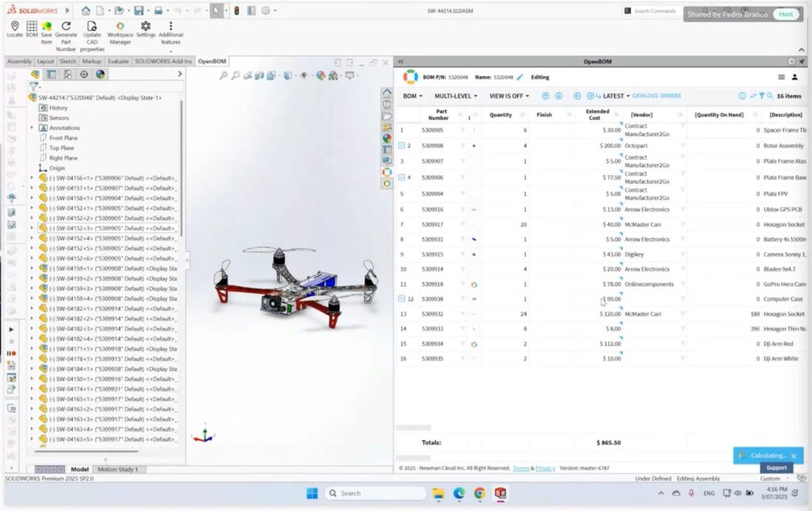Collapse OpenBOM panel with double chevron

[x=400, y=61]
